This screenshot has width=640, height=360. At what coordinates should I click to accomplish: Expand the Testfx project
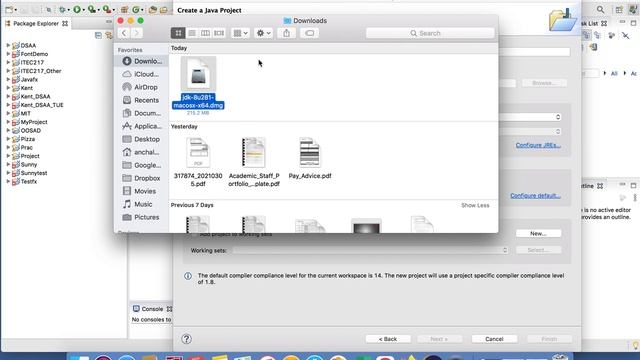(8, 181)
